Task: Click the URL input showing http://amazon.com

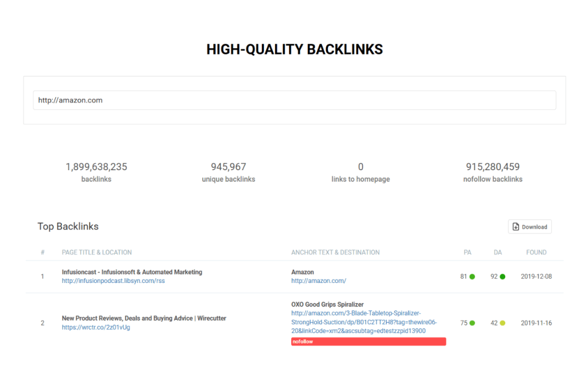Action: (x=294, y=100)
